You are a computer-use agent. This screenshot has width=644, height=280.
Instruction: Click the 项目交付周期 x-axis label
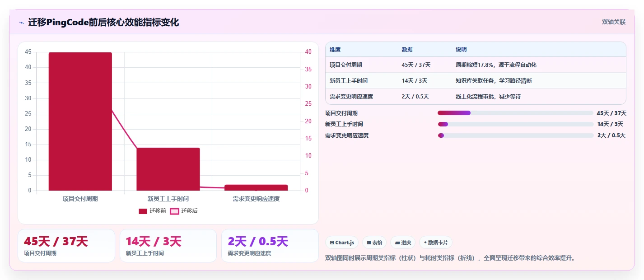[80, 199]
